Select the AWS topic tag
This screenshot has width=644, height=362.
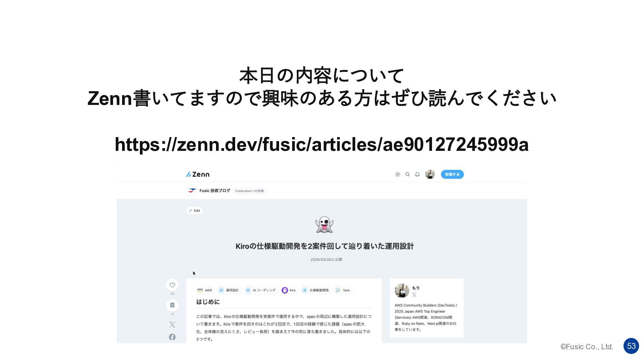[x=205, y=290]
